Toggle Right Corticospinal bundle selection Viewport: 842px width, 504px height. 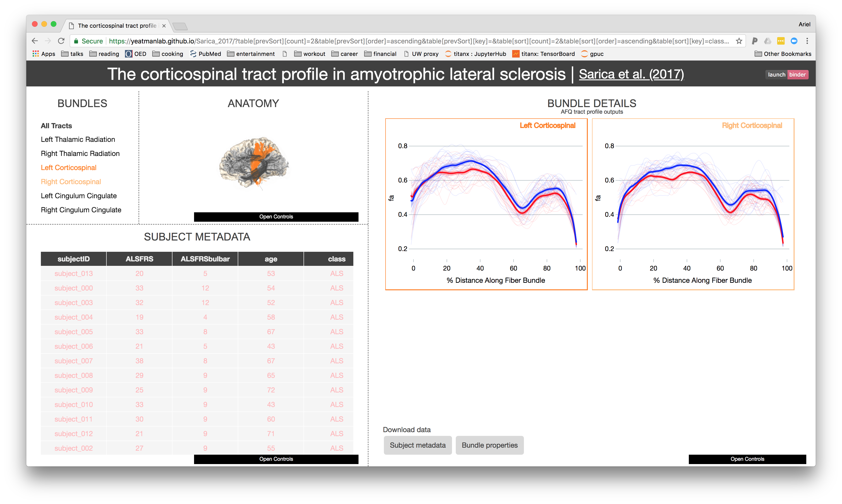71,182
